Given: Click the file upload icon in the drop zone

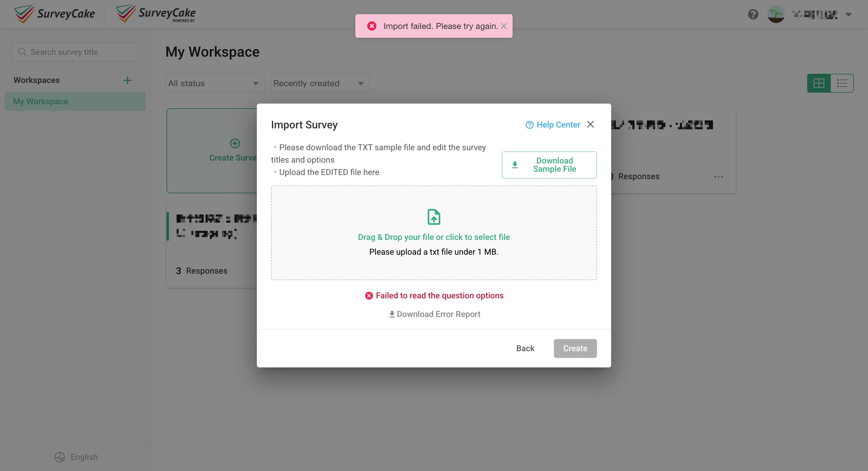Looking at the screenshot, I should [x=434, y=217].
